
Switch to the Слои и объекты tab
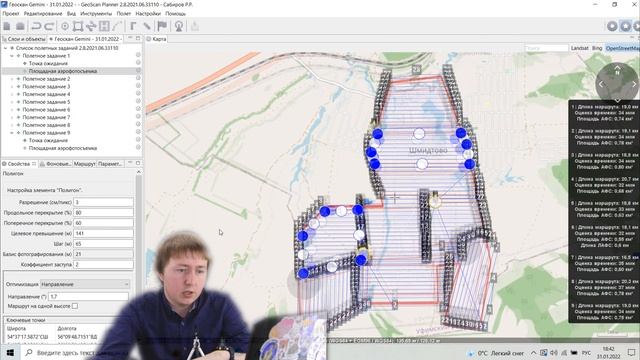tap(24, 39)
